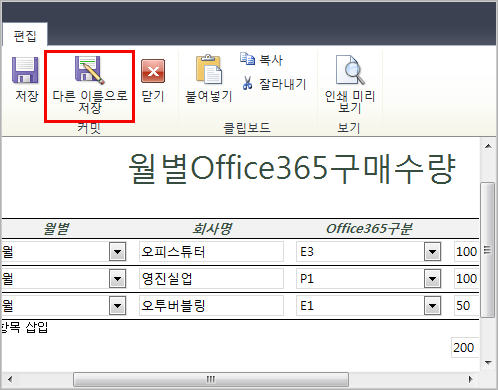
Task: Click the 붙여넣기 (Paste) clipboard icon
Action: coord(209,69)
